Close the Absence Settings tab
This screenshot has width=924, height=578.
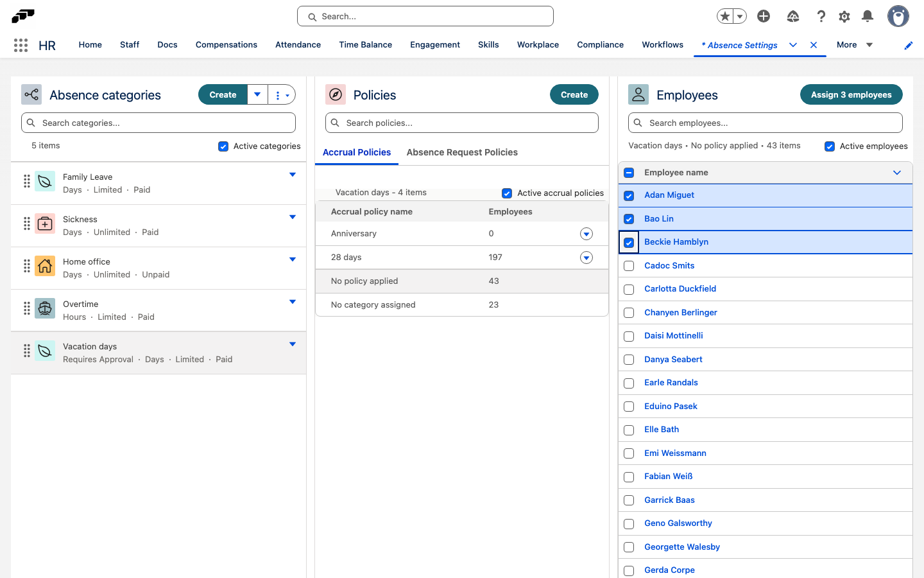[814, 45]
